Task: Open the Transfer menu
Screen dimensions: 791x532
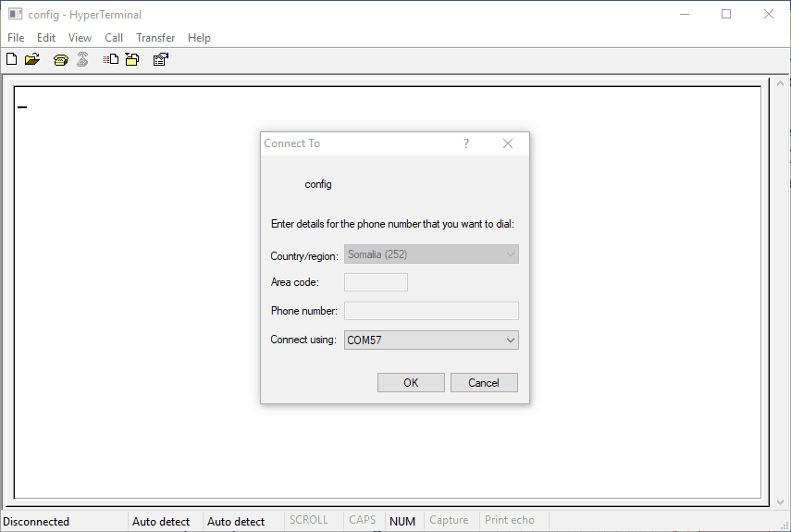Action: pos(155,38)
